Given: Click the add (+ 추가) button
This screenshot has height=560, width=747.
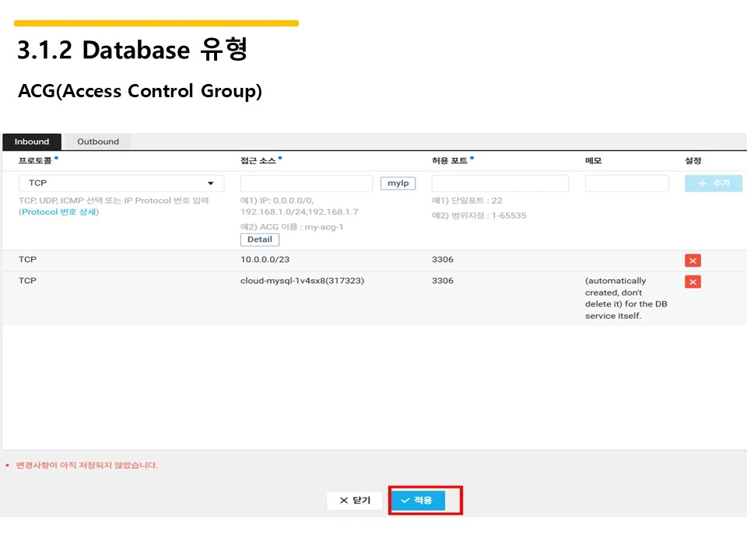Looking at the screenshot, I should (x=714, y=184).
